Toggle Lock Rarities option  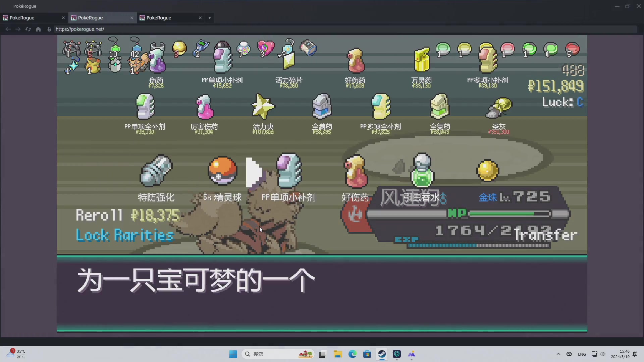[x=125, y=235]
